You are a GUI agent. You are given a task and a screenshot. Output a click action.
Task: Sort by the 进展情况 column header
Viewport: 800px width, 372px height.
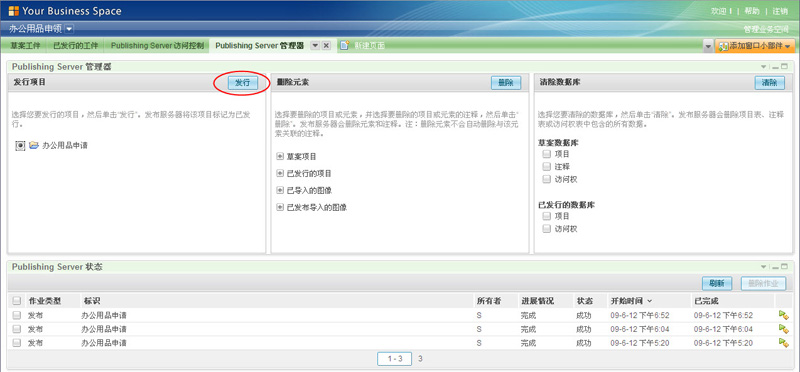(x=537, y=301)
